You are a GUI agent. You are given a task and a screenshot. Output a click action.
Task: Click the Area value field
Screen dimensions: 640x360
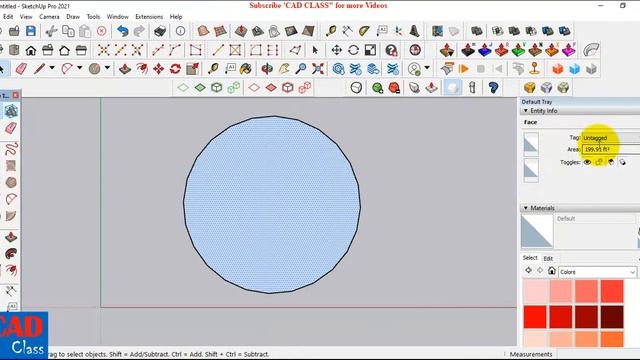coord(611,149)
